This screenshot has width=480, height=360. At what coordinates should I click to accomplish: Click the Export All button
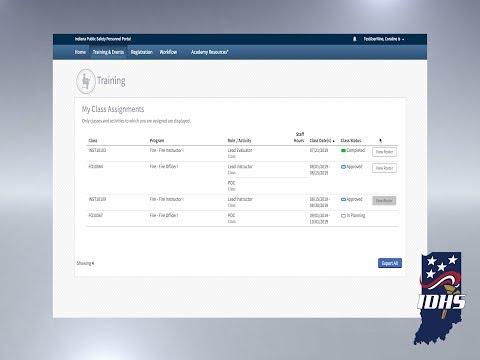[x=390, y=263]
